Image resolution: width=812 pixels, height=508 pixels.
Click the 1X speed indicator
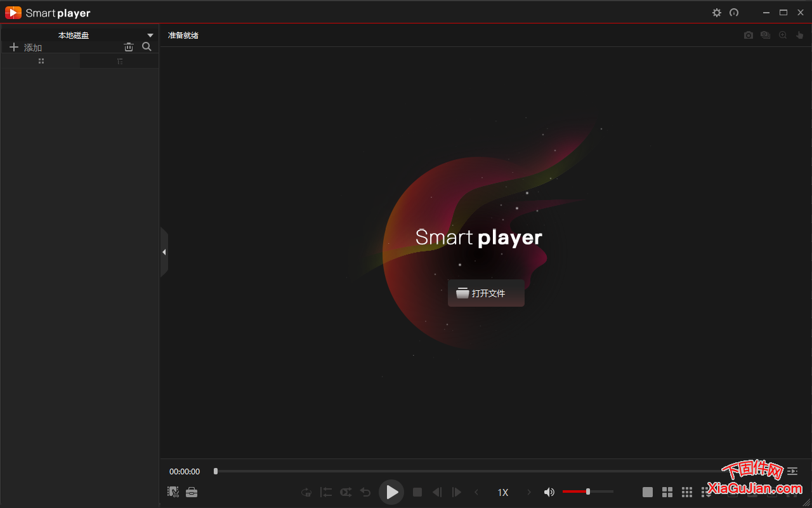(x=503, y=492)
